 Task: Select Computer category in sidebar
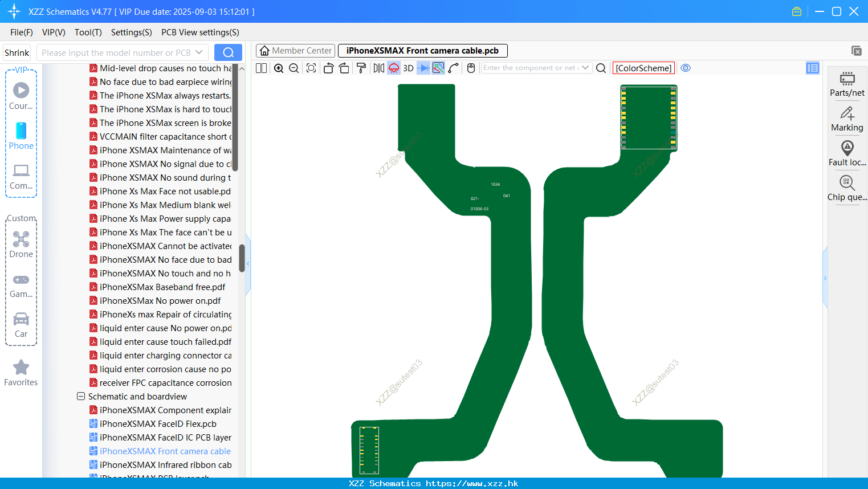coord(21,177)
